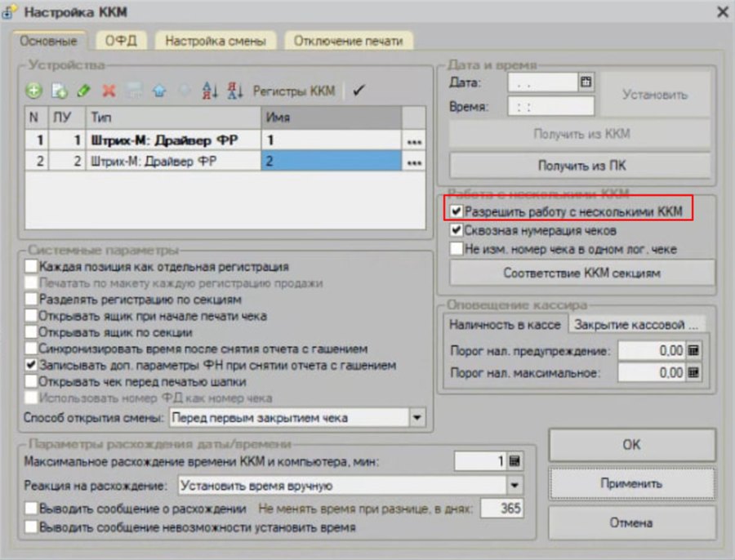The height and width of the screenshot is (560, 735).
Task: Open calculator for Порог нал. максимальное
Action: (693, 372)
